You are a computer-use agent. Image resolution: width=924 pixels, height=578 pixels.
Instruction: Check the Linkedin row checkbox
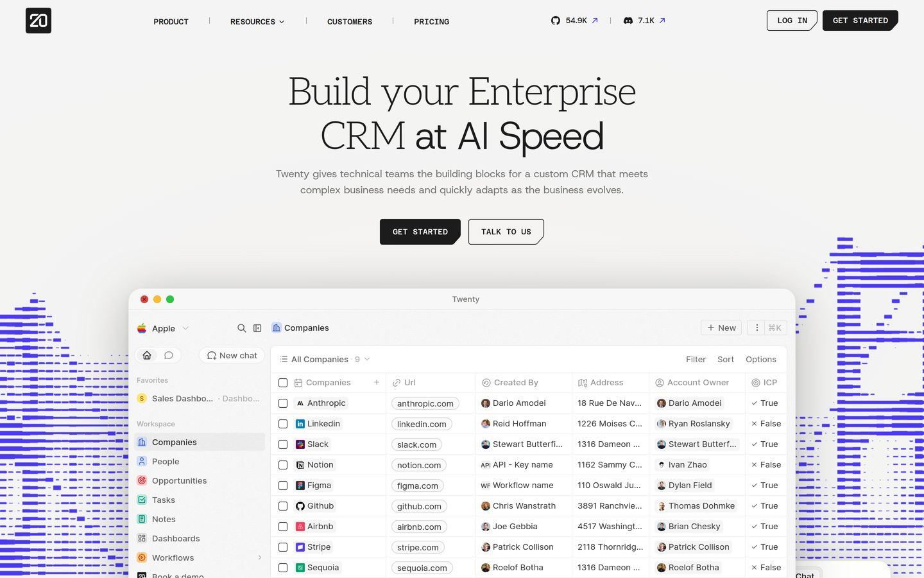click(283, 424)
